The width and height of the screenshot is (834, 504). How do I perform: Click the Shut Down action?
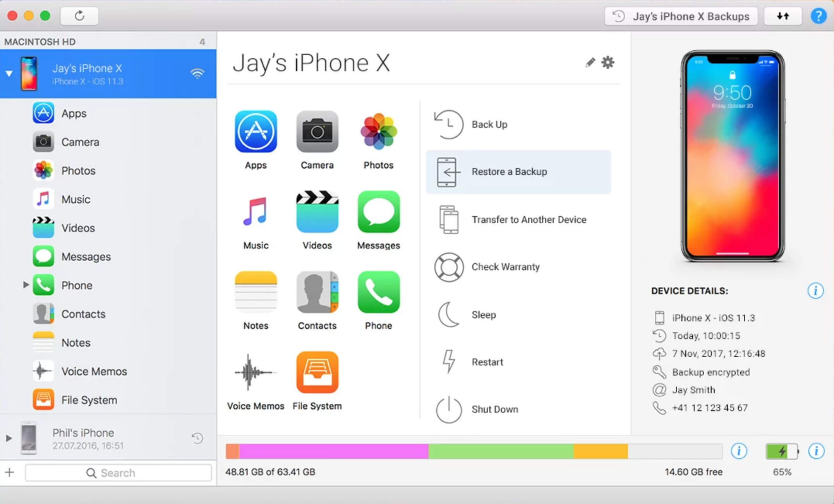point(518,409)
